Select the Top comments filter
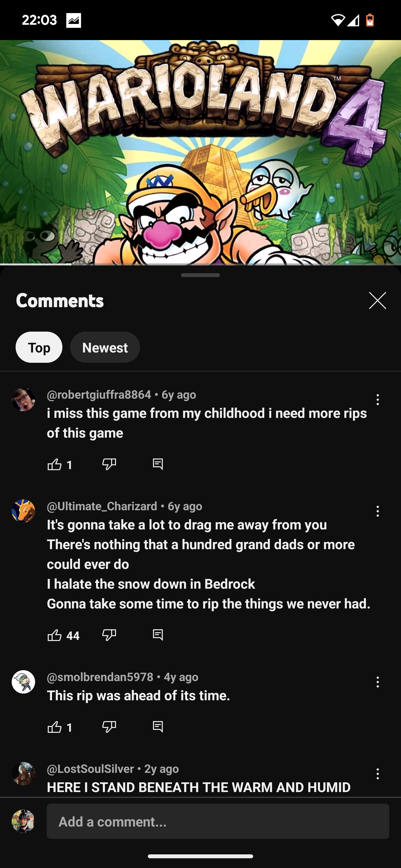 pos(39,347)
